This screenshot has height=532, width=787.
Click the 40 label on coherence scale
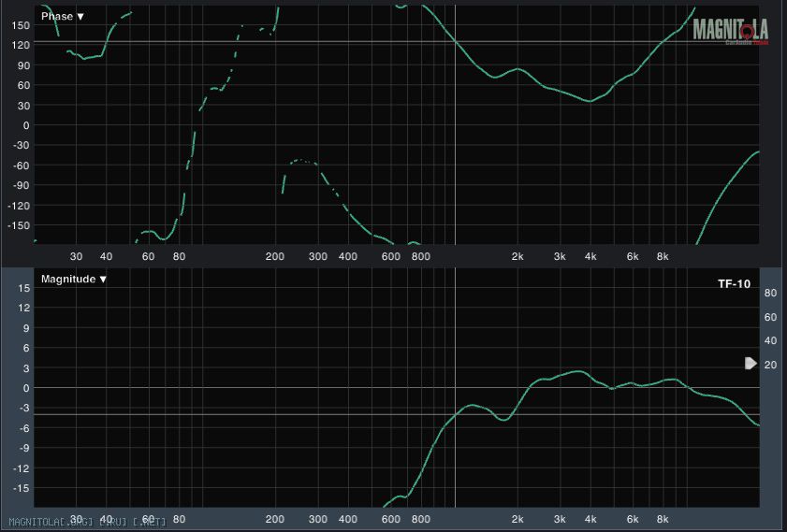pyautogui.click(x=771, y=340)
